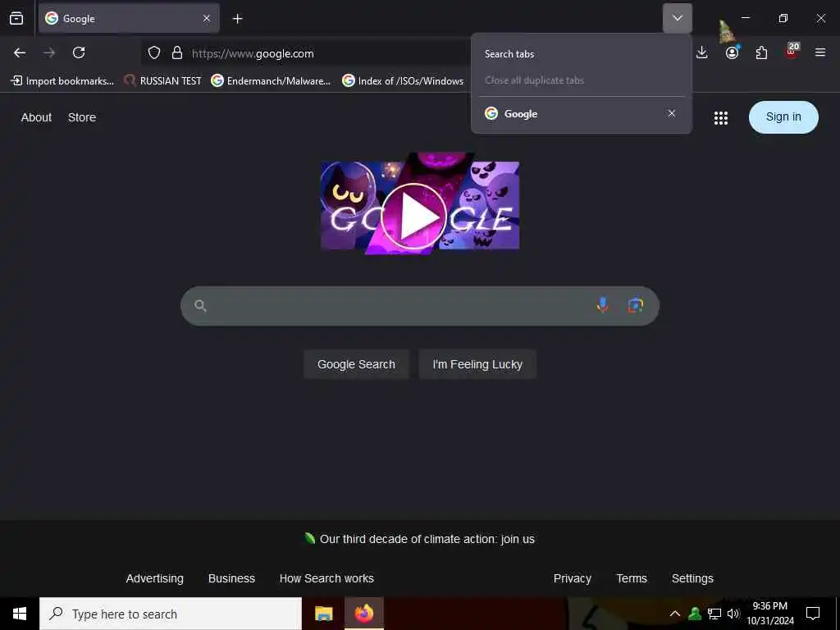The image size is (840, 630).
Task: Open clock showing 9:36 PM
Action: click(x=770, y=614)
